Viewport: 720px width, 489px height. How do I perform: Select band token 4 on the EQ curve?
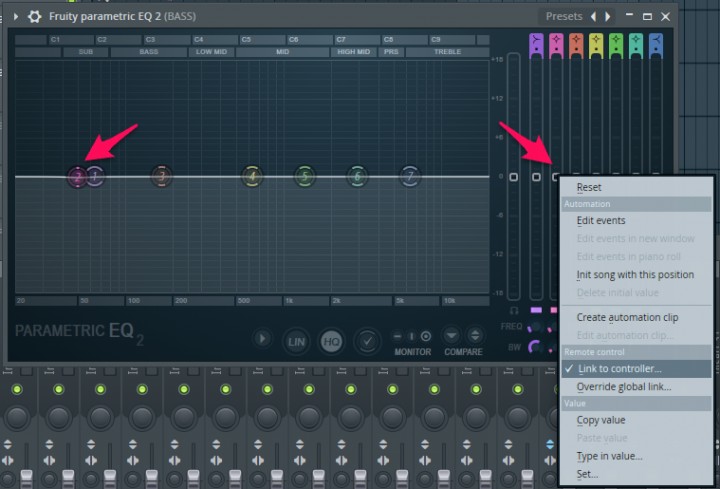pyautogui.click(x=252, y=176)
